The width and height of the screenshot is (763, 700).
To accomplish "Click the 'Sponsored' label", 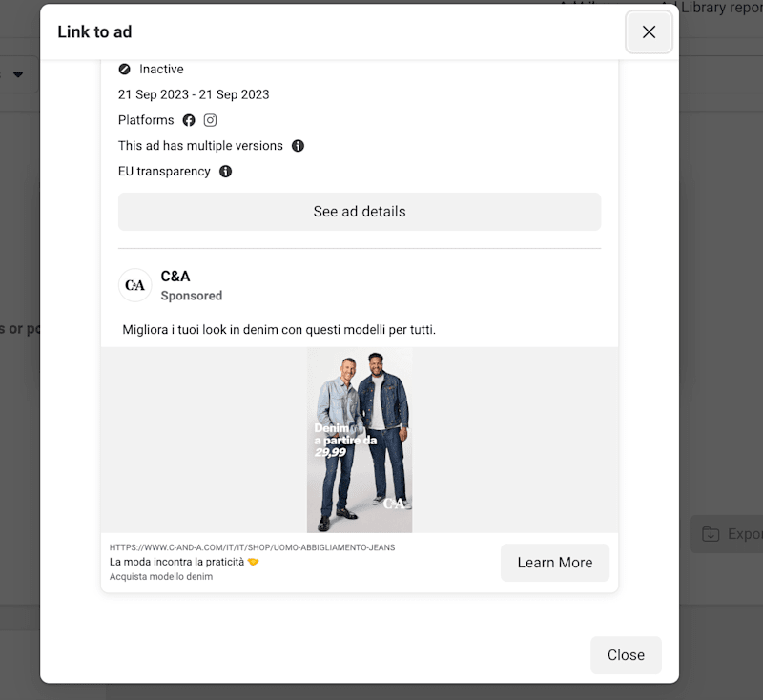I will coord(192,296).
